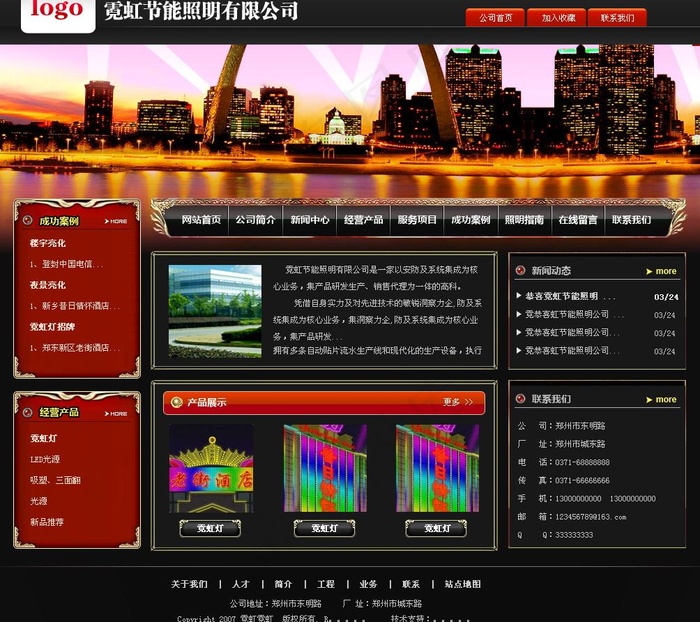Screen dimensions: 700x622
Task: Click the city skyline banner image
Action: tap(350, 121)
